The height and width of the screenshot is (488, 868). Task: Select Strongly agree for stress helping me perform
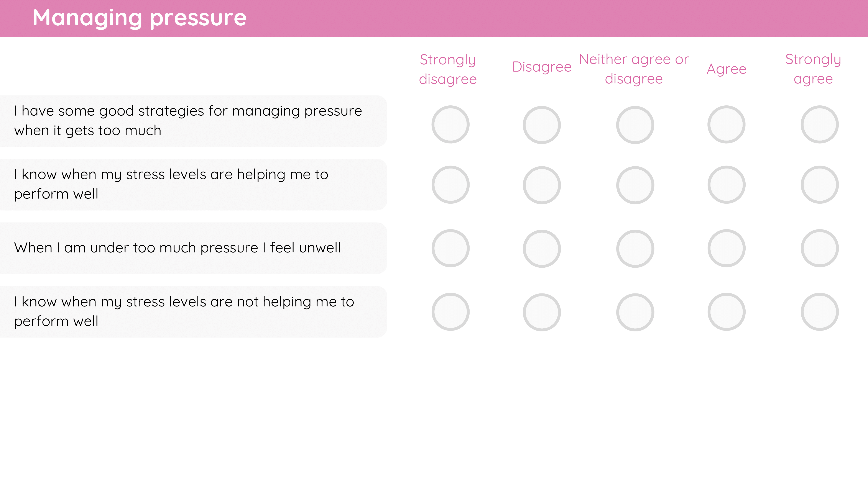820,185
